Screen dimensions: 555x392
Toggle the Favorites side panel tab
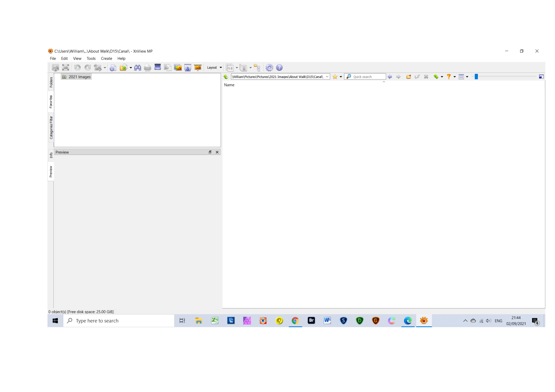pyautogui.click(x=51, y=102)
